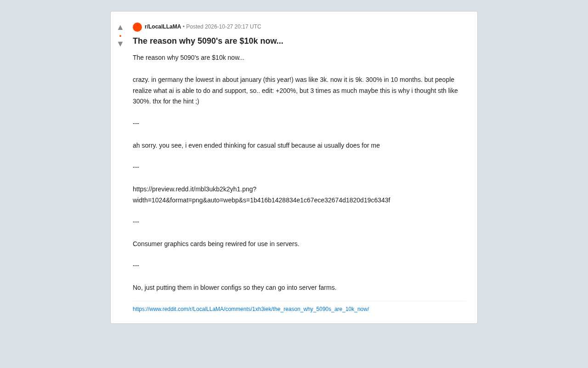Go to r/LocalLLaMA subreddit name
Screen dimensions: 588x368
[x=163, y=27]
